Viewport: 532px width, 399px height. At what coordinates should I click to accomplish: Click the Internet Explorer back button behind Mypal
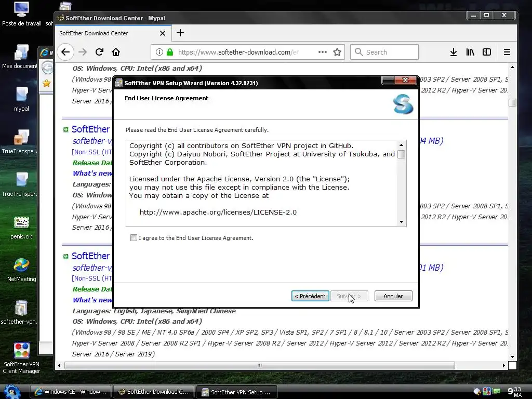pos(47,68)
